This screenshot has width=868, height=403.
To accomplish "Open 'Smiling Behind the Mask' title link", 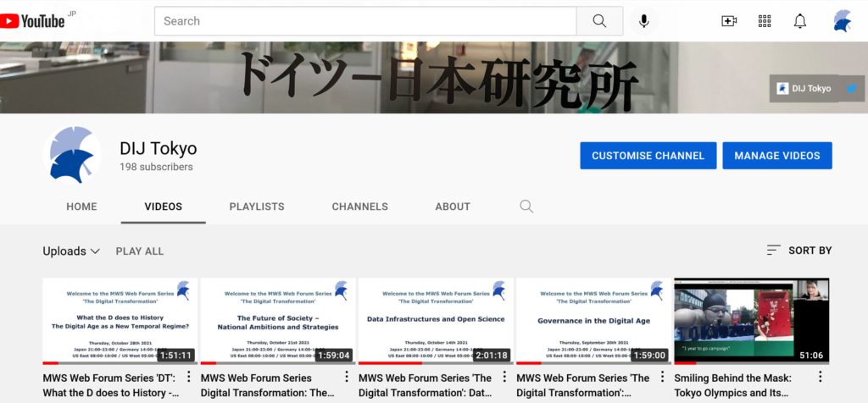I will tap(733, 386).
